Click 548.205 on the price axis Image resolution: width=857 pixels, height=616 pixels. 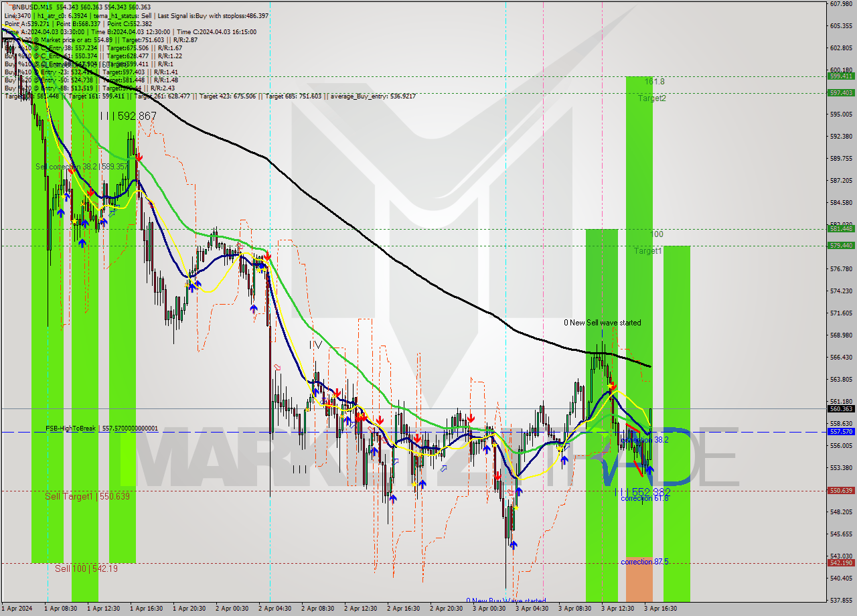point(841,512)
